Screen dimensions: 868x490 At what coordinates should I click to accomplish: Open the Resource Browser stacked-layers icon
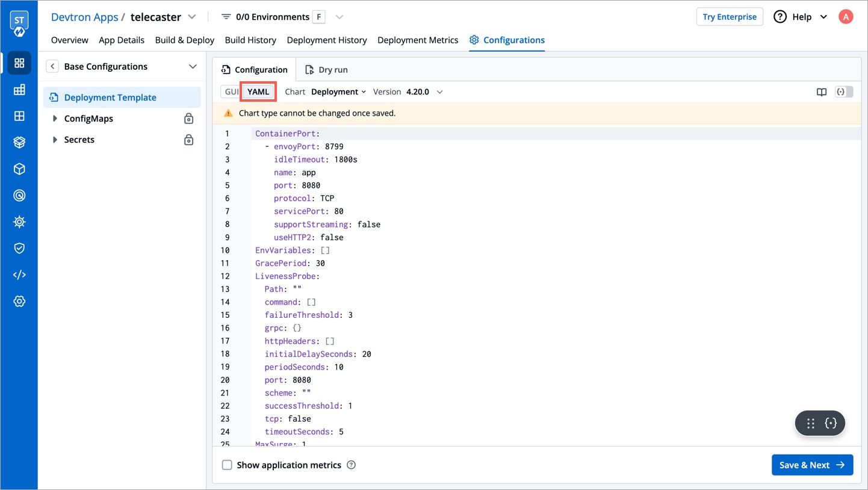click(19, 142)
